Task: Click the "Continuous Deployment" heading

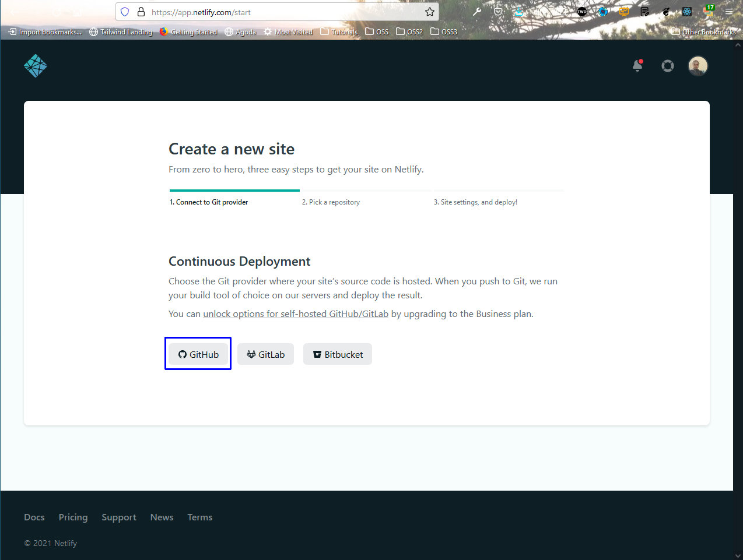Action: point(240,261)
